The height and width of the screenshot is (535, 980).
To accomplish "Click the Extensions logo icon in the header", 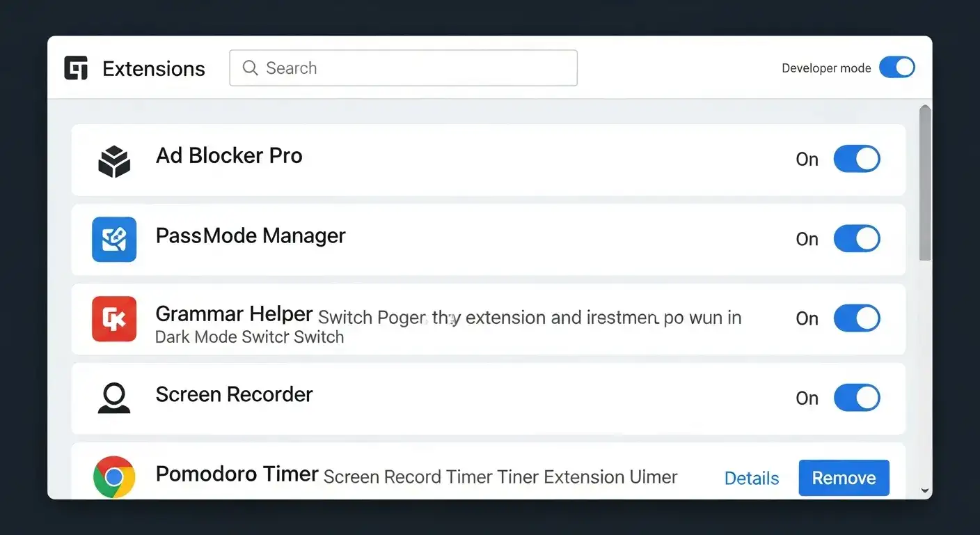I will point(76,68).
